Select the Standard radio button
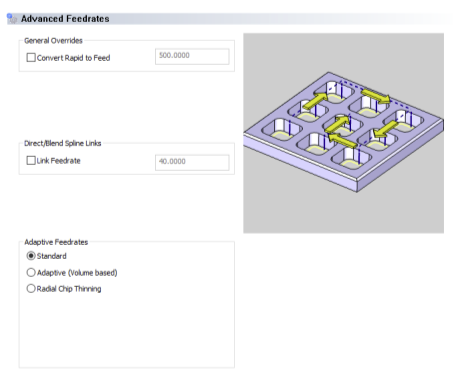The height and width of the screenshot is (383, 453). pos(31,256)
